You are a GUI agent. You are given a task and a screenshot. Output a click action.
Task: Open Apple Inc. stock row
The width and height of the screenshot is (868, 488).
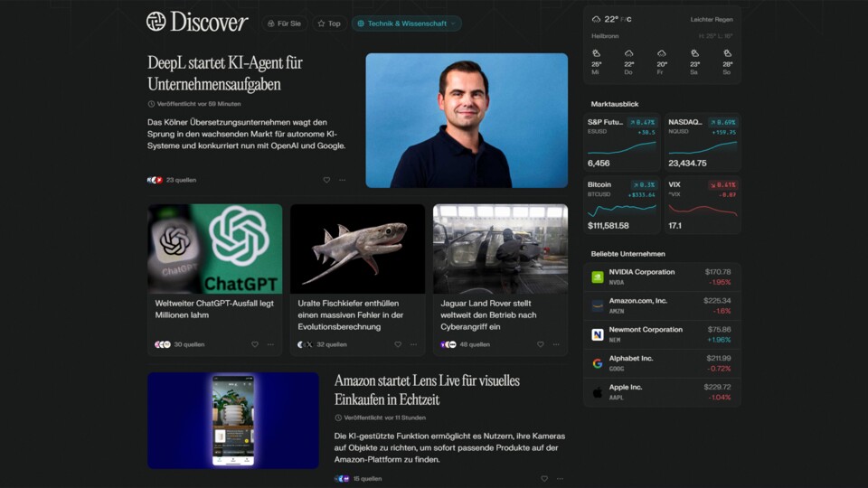[662, 391]
